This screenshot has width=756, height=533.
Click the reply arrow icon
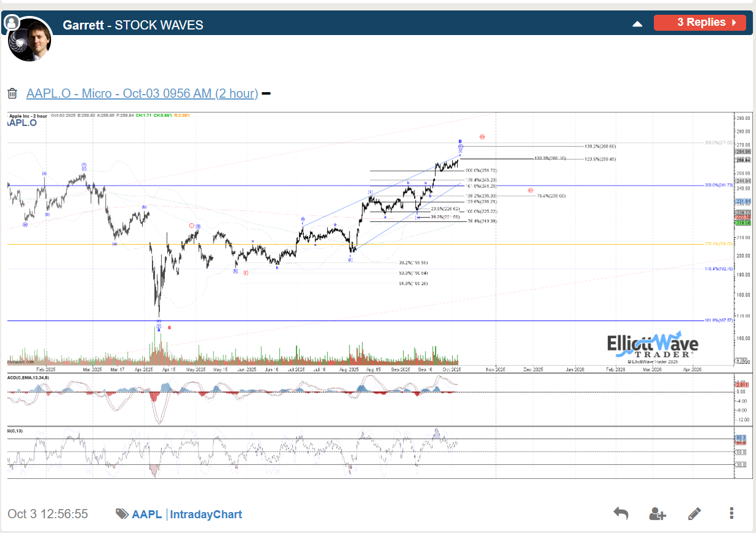click(x=621, y=513)
